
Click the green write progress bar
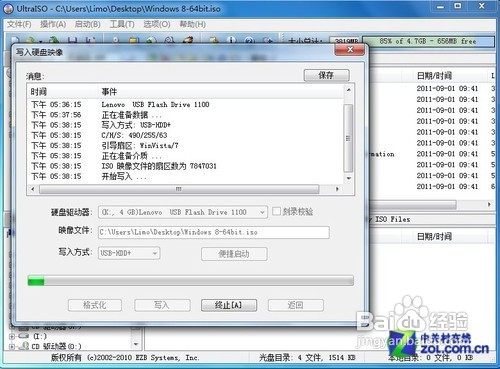[x=191, y=281]
